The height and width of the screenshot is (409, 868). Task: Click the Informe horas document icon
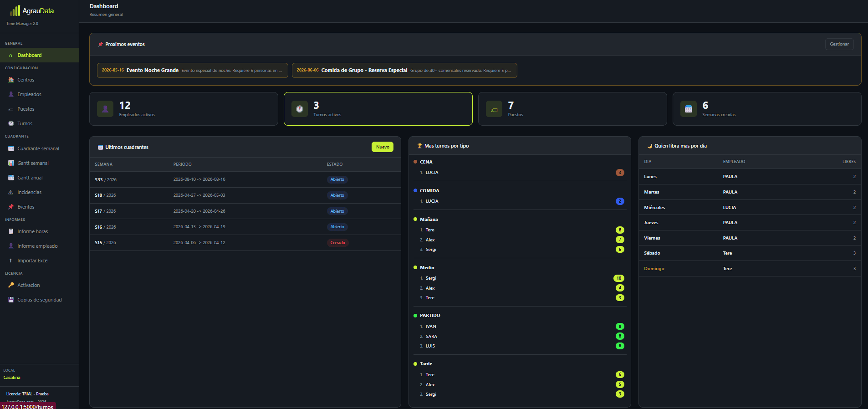[11, 231]
